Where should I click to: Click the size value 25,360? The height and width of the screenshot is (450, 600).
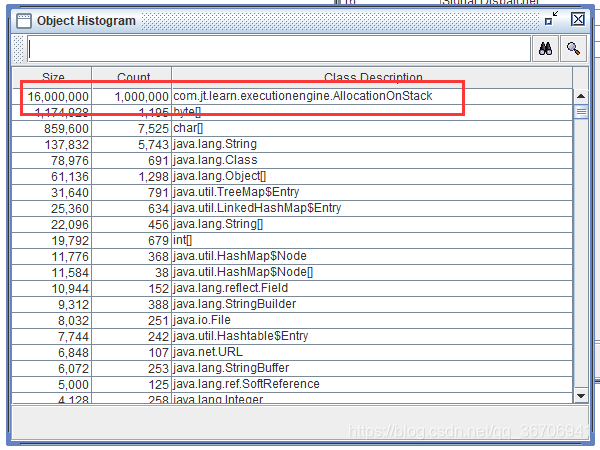click(x=70, y=209)
